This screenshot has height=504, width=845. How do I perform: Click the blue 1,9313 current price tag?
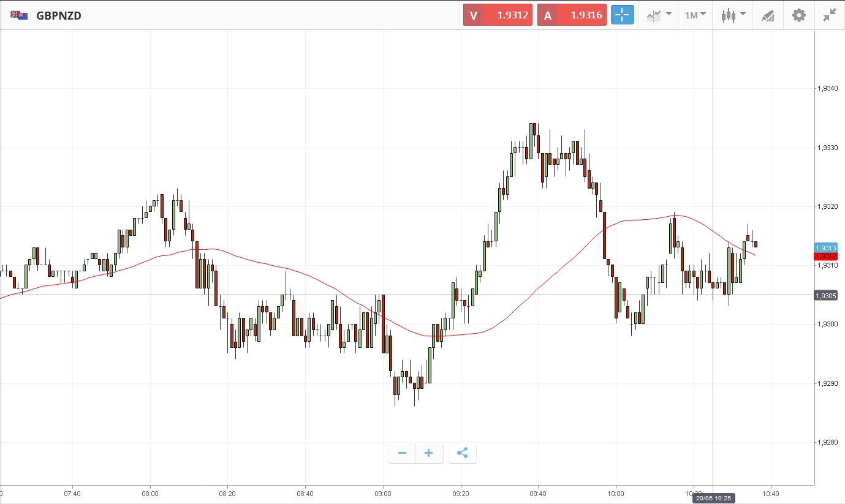click(x=825, y=247)
